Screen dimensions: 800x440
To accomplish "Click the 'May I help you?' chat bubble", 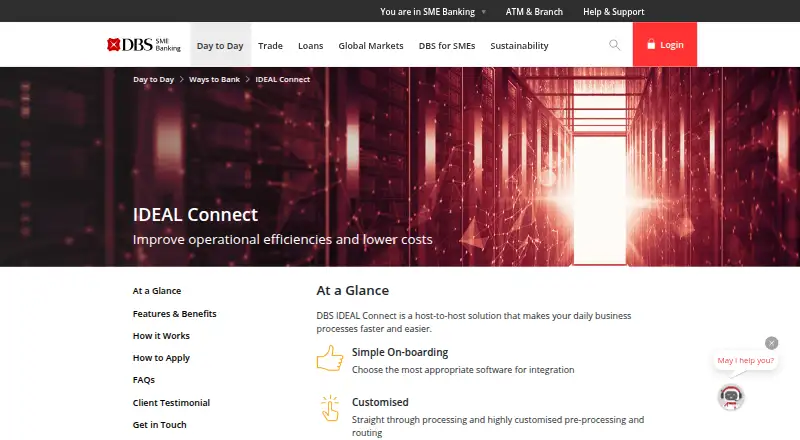I will tap(745, 360).
